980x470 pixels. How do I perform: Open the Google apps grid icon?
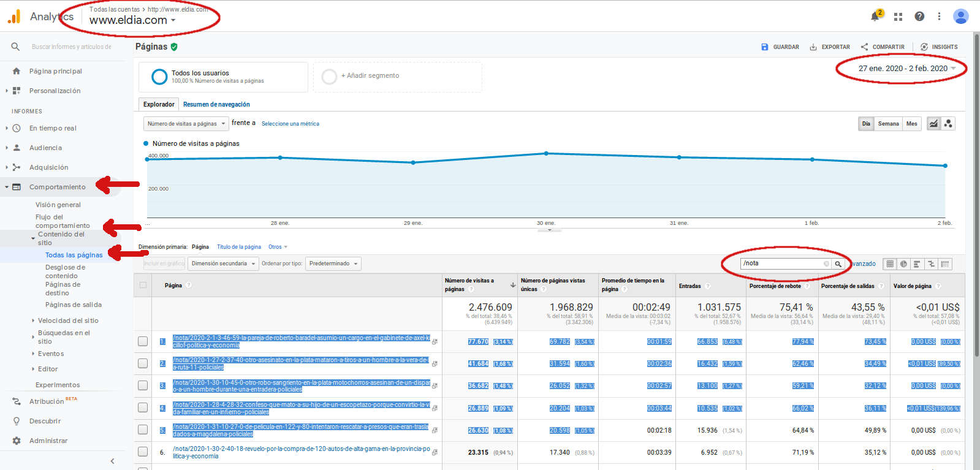(x=898, y=17)
